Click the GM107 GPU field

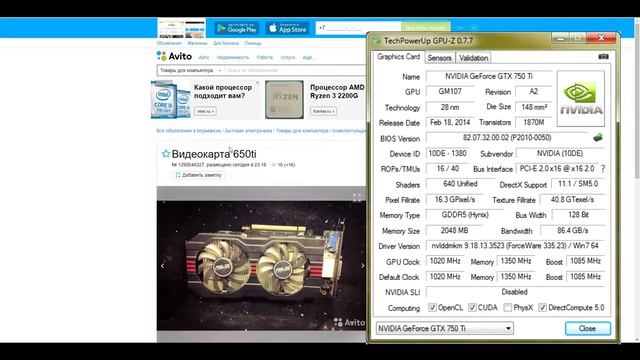[450, 92]
